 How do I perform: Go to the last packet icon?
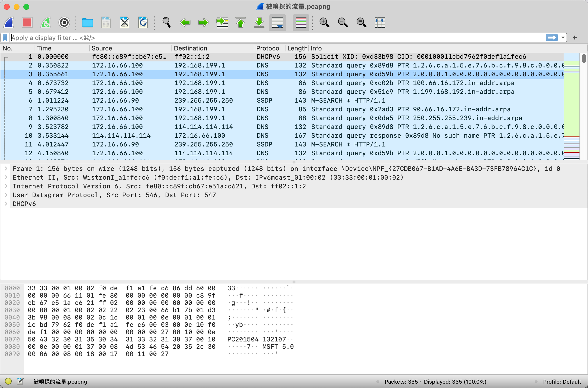[x=259, y=22]
